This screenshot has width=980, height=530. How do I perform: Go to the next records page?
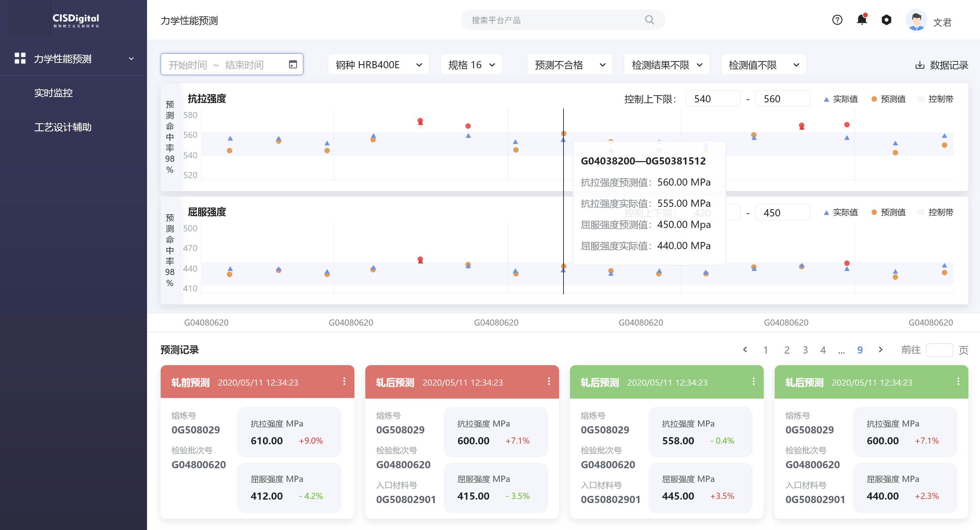tap(880, 349)
